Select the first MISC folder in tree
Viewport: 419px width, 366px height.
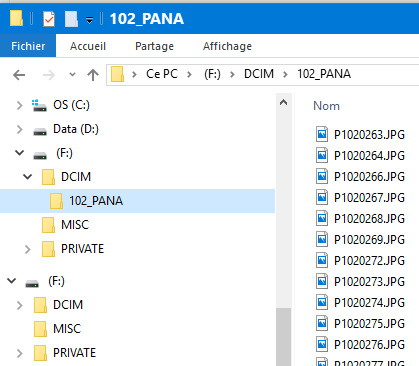[75, 225]
